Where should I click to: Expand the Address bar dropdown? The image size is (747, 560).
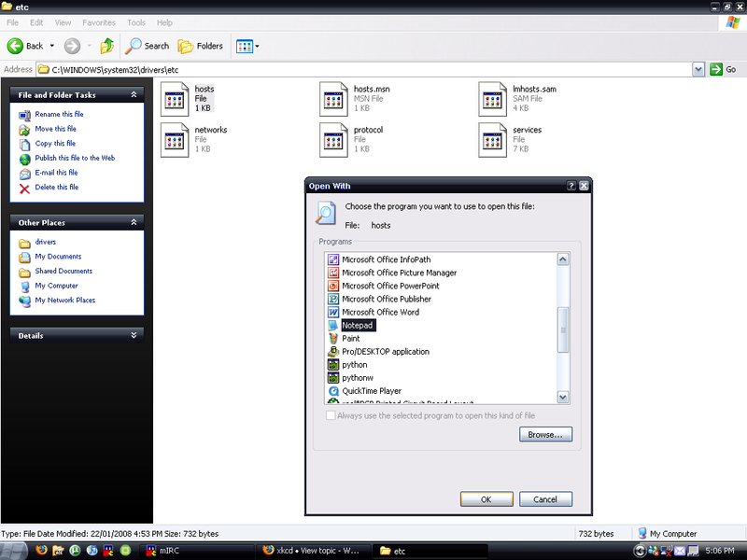click(x=698, y=69)
